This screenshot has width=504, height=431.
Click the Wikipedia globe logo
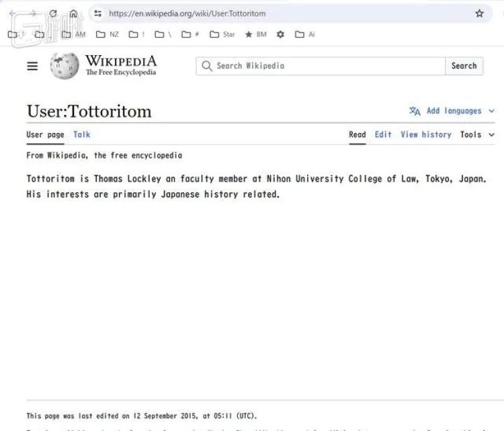click(65, 66)
